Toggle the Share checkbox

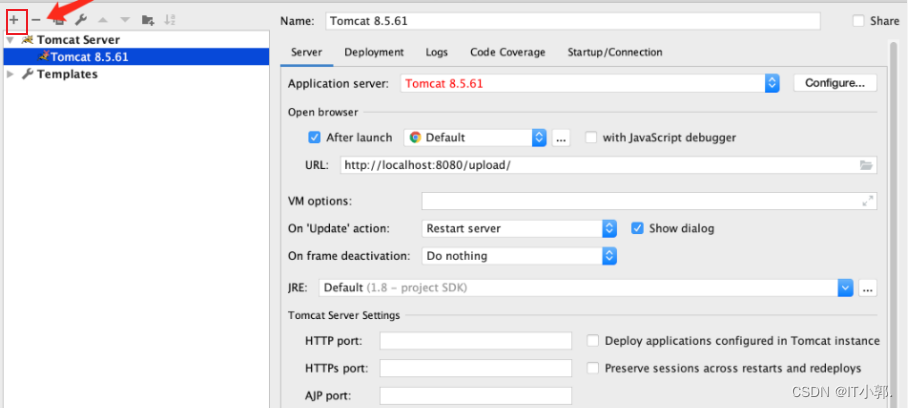(858, 21)
